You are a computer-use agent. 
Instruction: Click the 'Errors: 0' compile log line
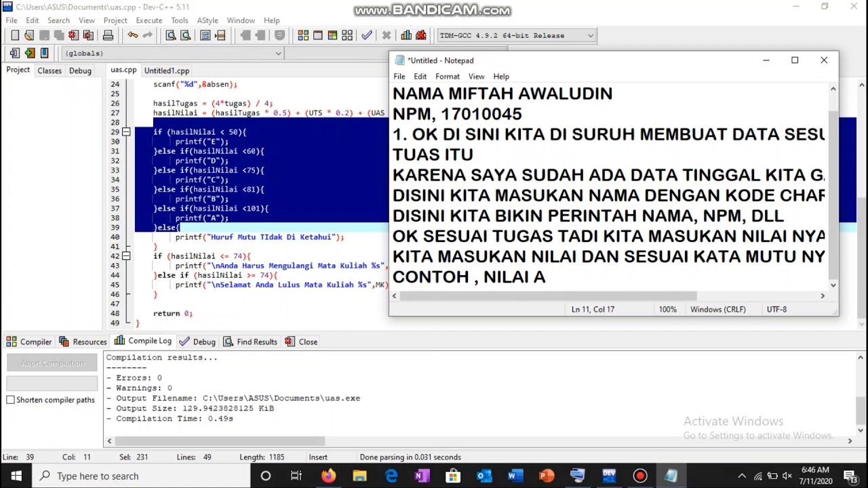click(x=134, y=378)
